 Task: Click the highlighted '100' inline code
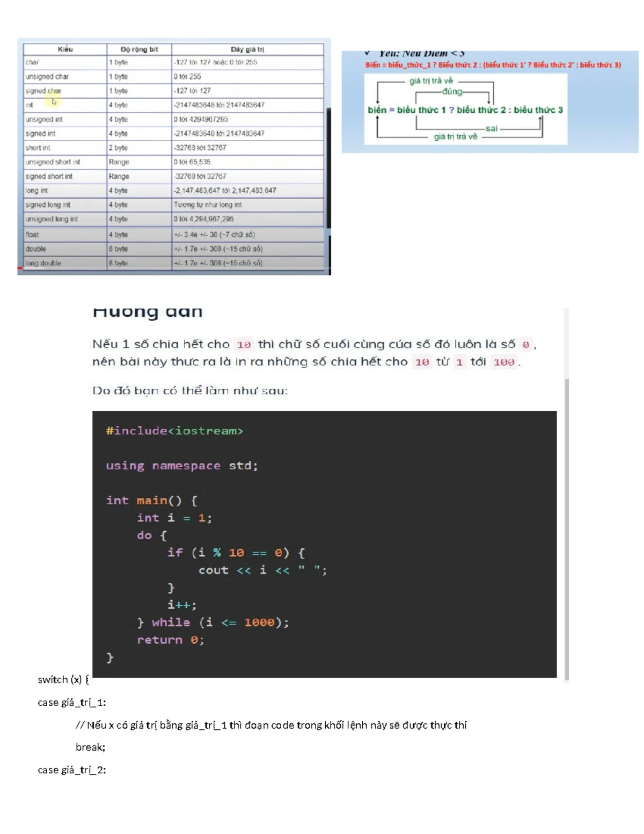504,362
